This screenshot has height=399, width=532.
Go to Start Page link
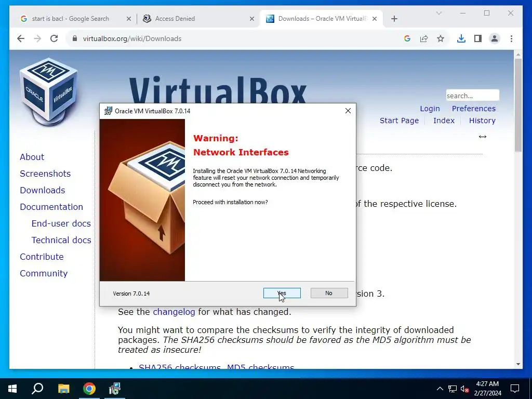pos(399,121)
